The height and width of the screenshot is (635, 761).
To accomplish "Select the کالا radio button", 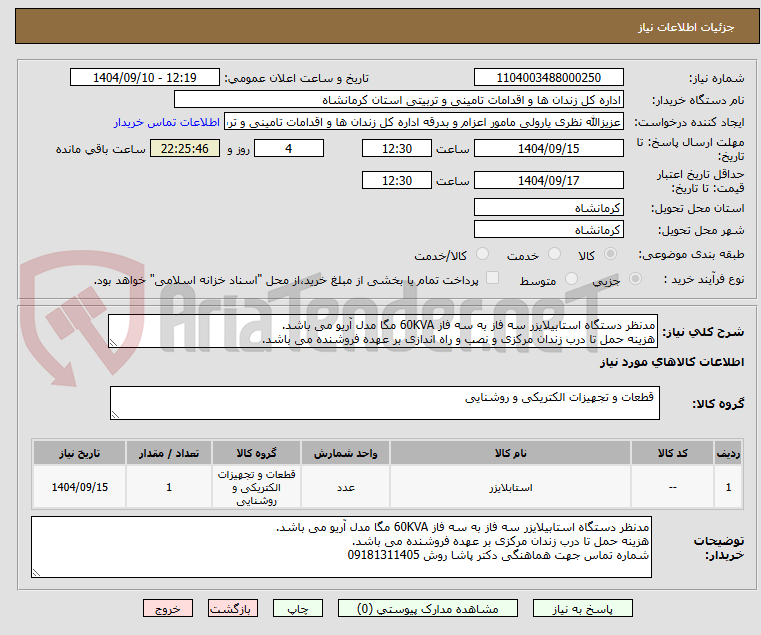I will (611, 254).
